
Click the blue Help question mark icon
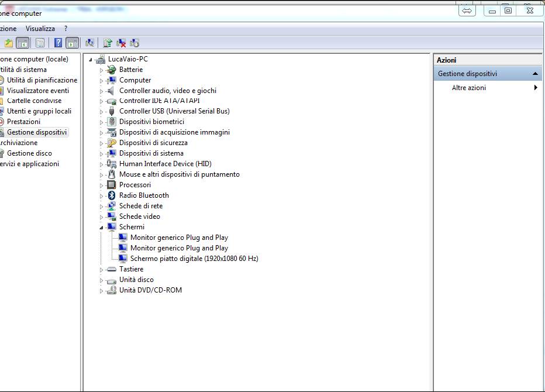coord(58,43)
